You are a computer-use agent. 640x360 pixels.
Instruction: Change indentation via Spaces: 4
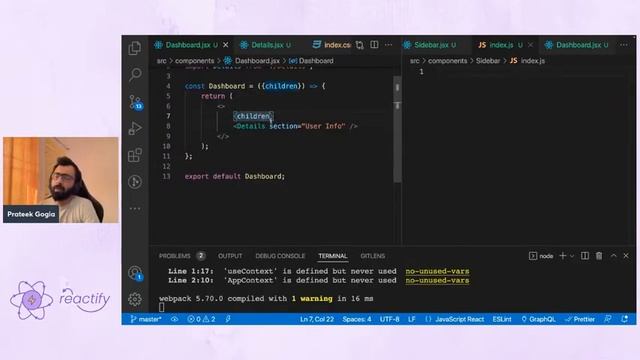pyautogui.click(x=357, y=319)
